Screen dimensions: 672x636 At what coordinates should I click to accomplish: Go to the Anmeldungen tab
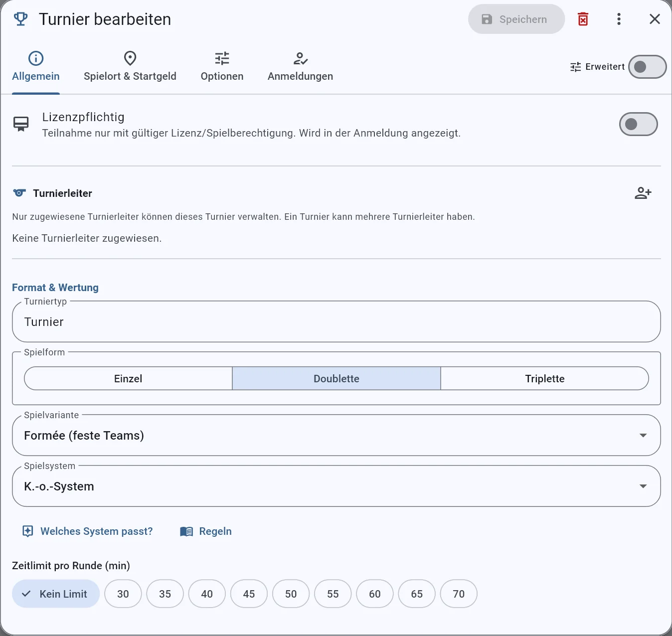point(300,66)
